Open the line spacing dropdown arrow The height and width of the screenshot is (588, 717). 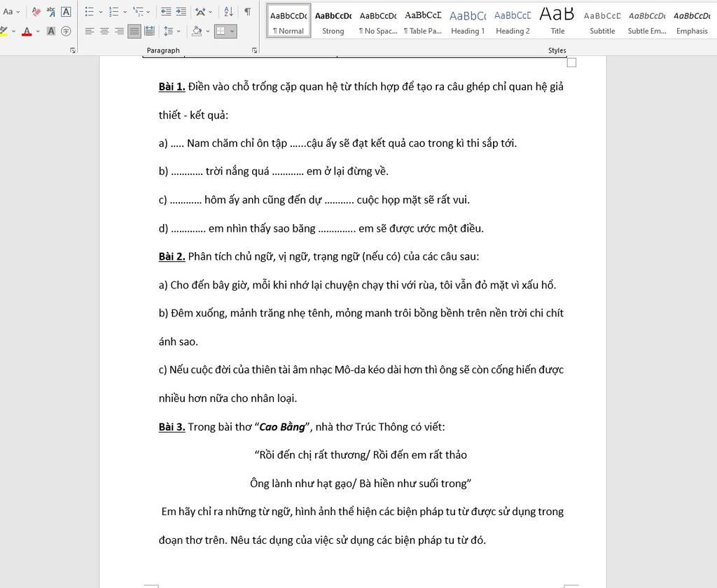pyautogui.click(x=179, y=31)
